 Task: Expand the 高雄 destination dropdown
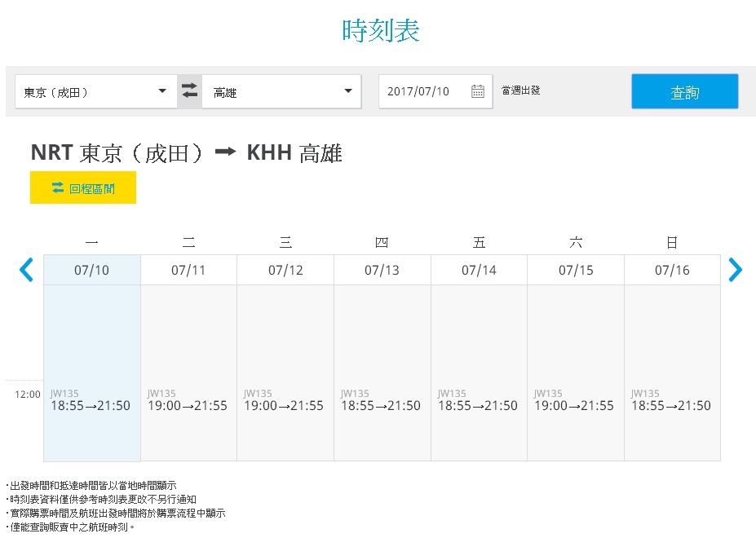[281, 91]
